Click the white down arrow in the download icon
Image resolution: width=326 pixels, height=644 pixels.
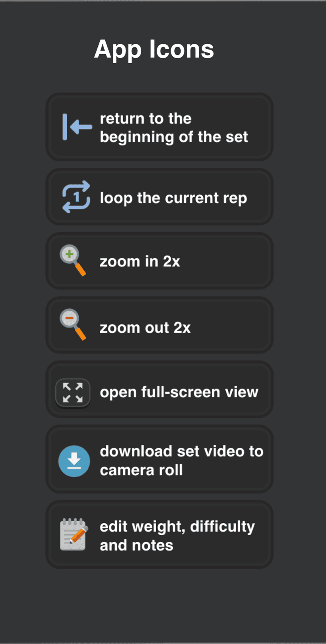click(74, 459)
